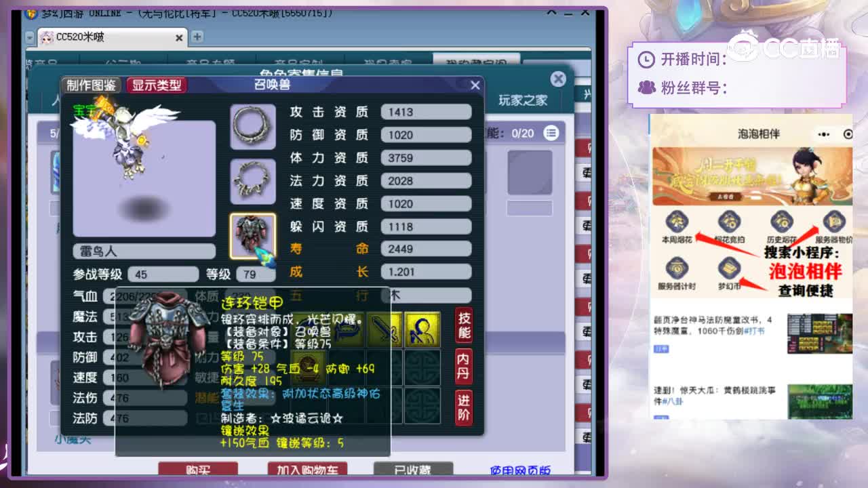Screen dimensions: 868x488
Task: Click the 雷鸟人 name field
Action: click(x=144, y=251)
